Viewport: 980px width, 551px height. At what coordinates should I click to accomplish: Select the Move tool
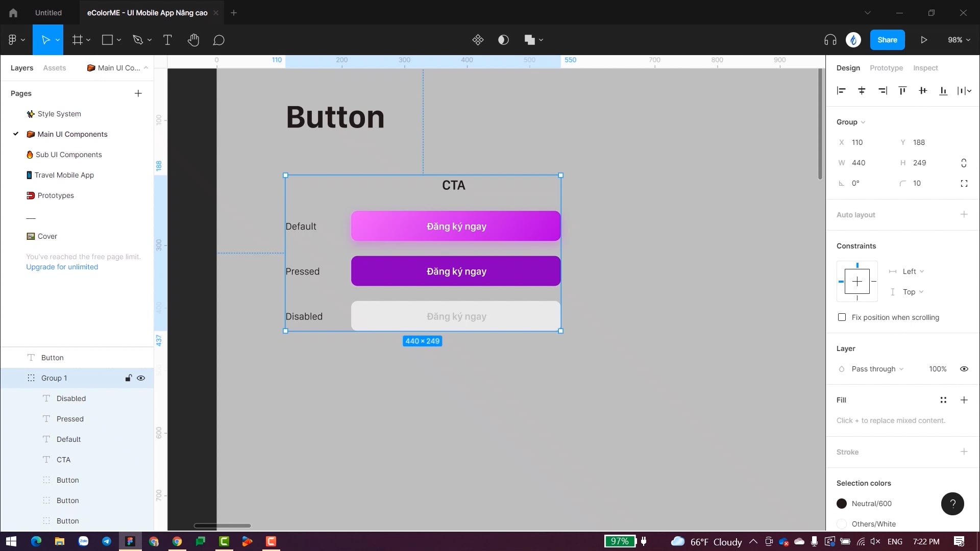(x=45, y=40)
